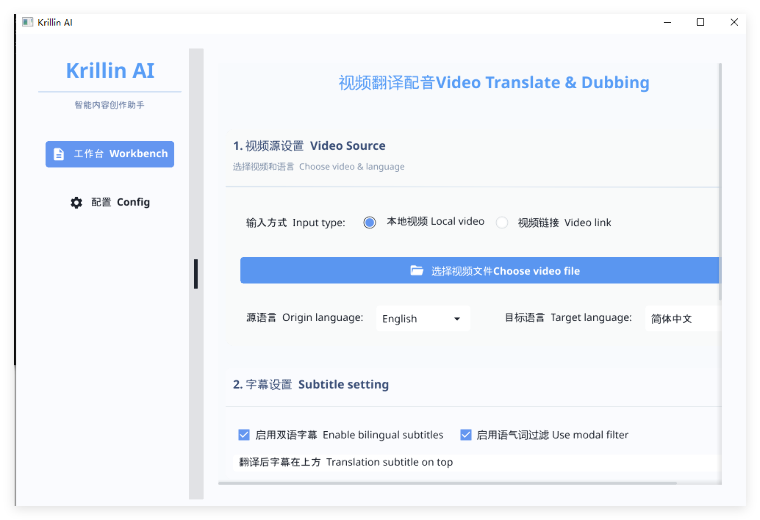760x520 pixels.
Task: Toggle the Use modal filter checkbox
Action: (x=466, y=435)
